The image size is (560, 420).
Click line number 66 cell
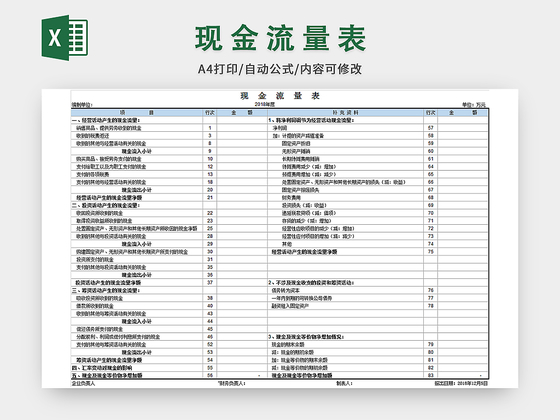pos(430,182)
